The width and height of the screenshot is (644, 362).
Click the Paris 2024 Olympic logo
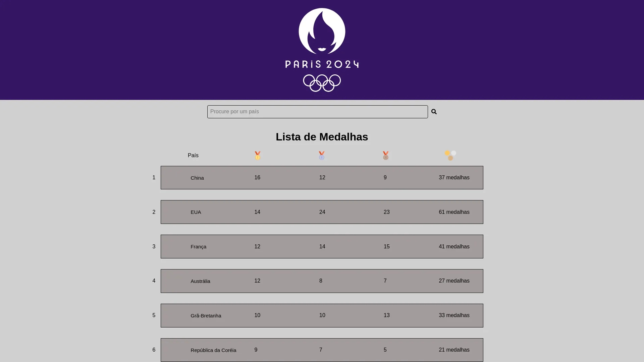click(x=322, y=50)
